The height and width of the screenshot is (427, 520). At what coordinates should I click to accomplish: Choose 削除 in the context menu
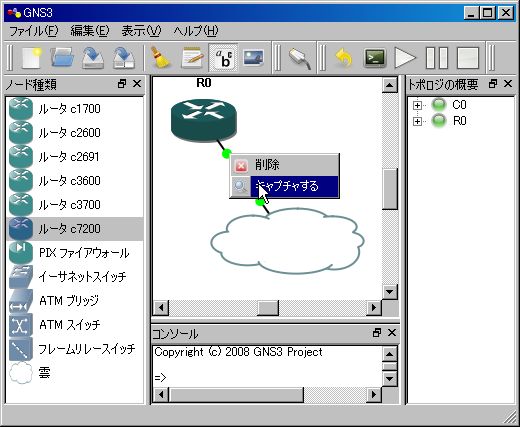click(x=284, y=165)
